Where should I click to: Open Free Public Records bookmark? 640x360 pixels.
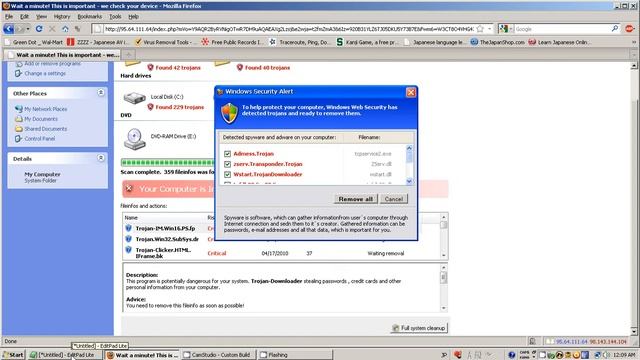tap(232, 42)
